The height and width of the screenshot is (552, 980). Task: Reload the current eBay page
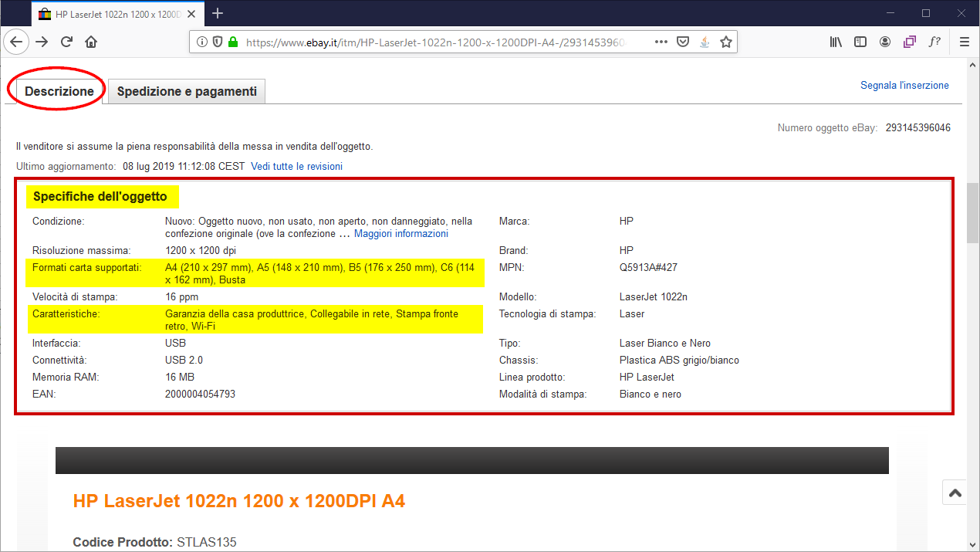point(66,42)
